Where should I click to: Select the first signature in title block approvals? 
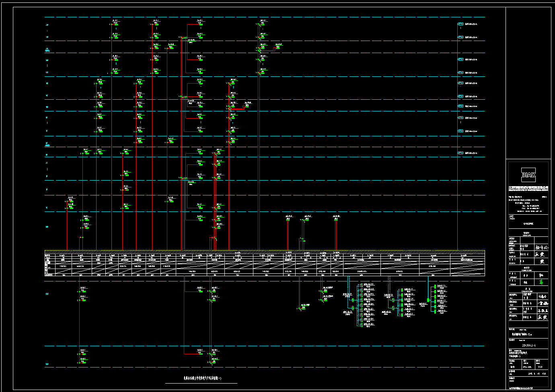tap(541, 248)
